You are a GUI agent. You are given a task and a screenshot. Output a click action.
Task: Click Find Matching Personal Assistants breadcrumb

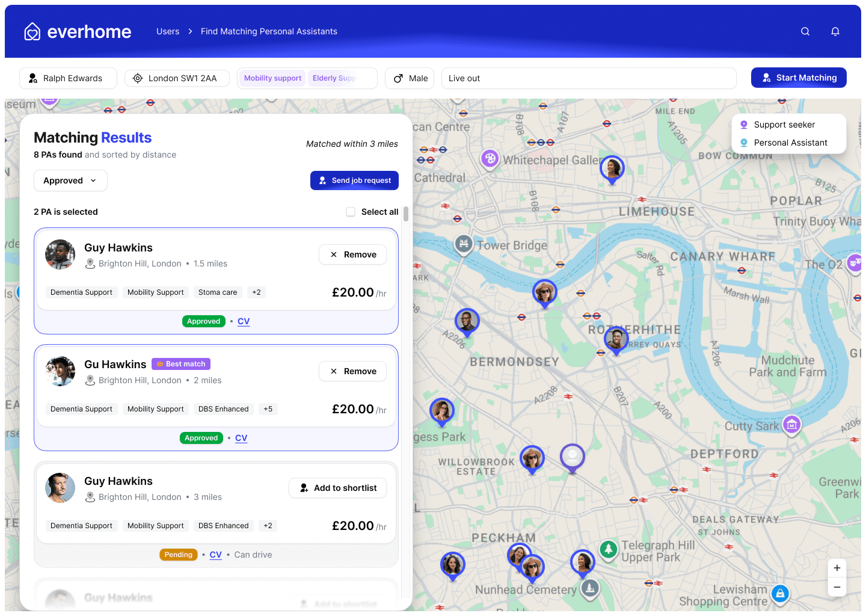coord(269,31)
